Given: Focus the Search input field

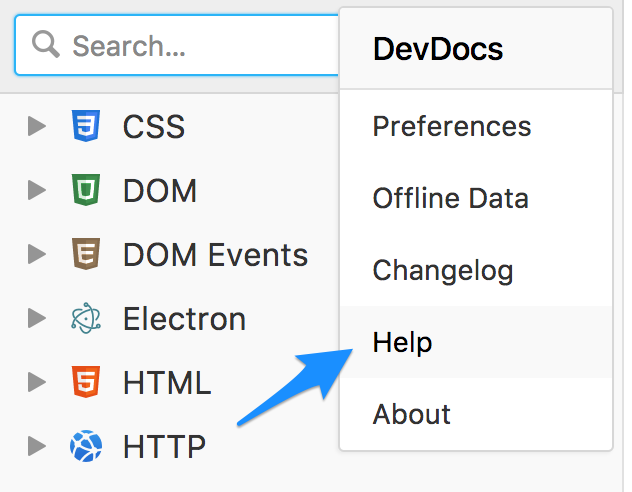Looking at the screenshot, I should point(200,45).
